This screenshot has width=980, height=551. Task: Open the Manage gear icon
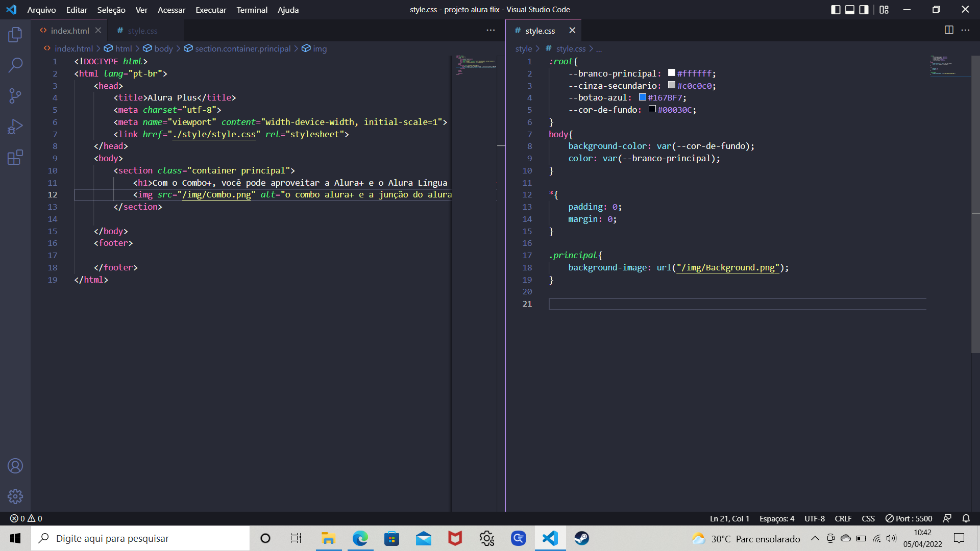pos(15,496)
